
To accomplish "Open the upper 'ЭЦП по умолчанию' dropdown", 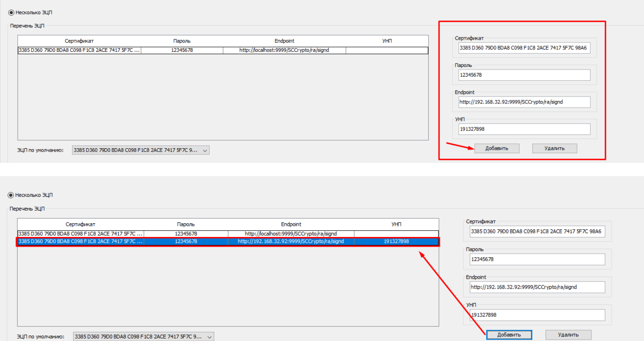I will (141, 150).
